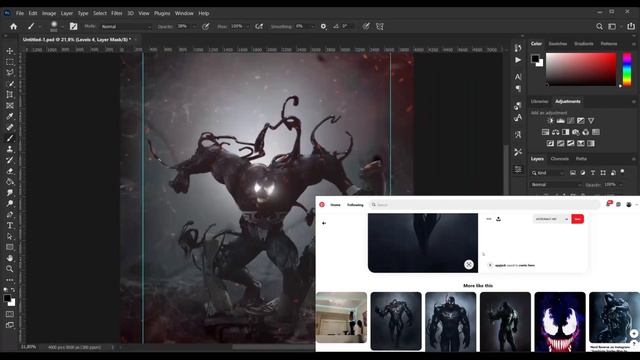Switch to the Libraries tab
The width and height of the screenshot is (640, 360).
pos(540,101)
